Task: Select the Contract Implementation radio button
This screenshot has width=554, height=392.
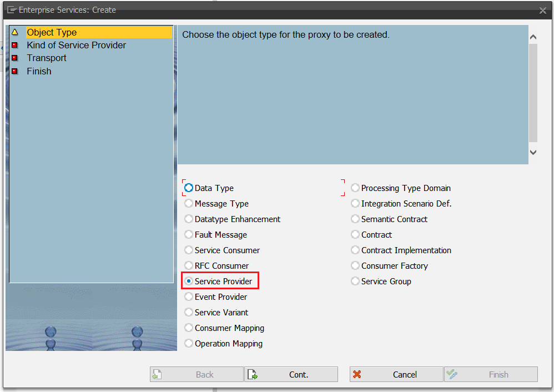Action: pyautogui.click(x=355, y=250)
